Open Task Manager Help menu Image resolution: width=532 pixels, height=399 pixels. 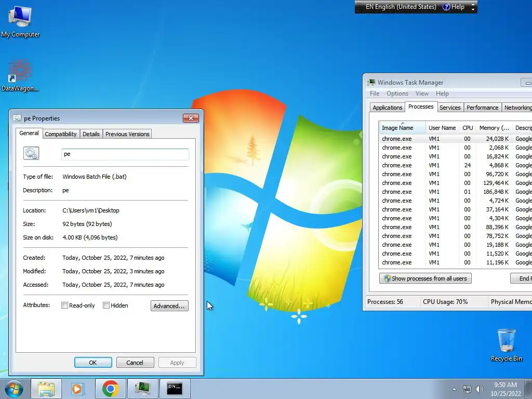click(x=442, y=94)
